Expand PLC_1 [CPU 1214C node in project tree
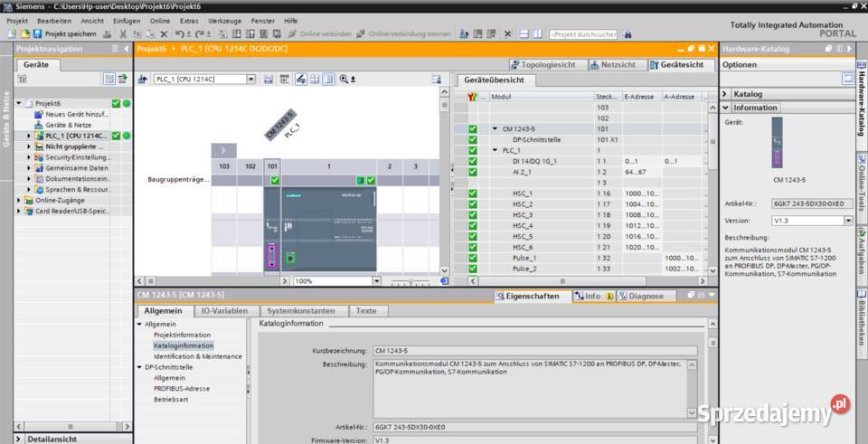Screen dimensions: 868x444 pyautogui.click(x=29, y=136)
